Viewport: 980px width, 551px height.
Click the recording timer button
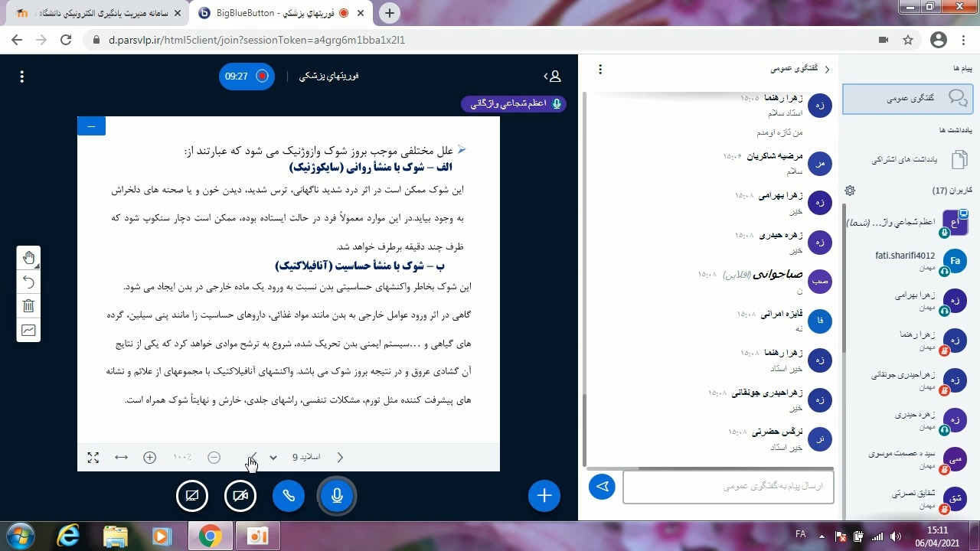[x=247, y=77]
